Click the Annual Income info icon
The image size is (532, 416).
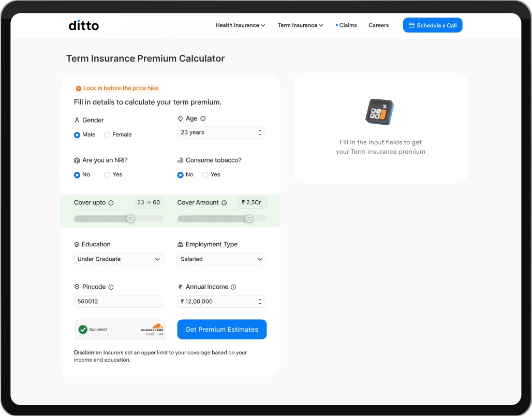coord(233,287)
